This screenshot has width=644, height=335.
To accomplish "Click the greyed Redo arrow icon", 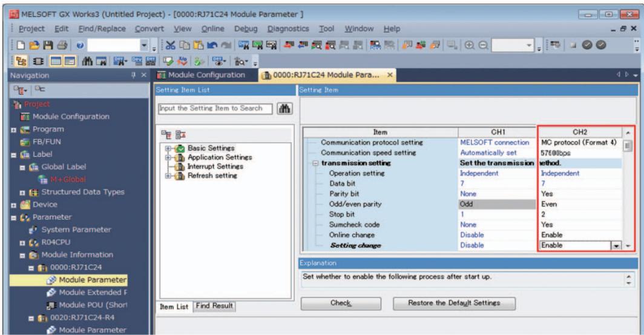I will pyautogui.click(x=226, y=45).
